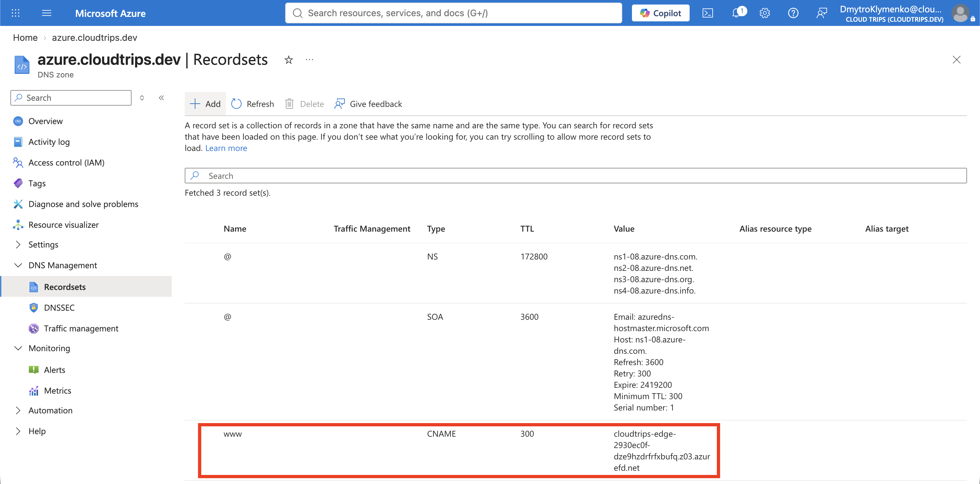The width and height of the screenshot is (980, 484).
Task: Select Recordsets in the sidebar
Action: [65, 287]
